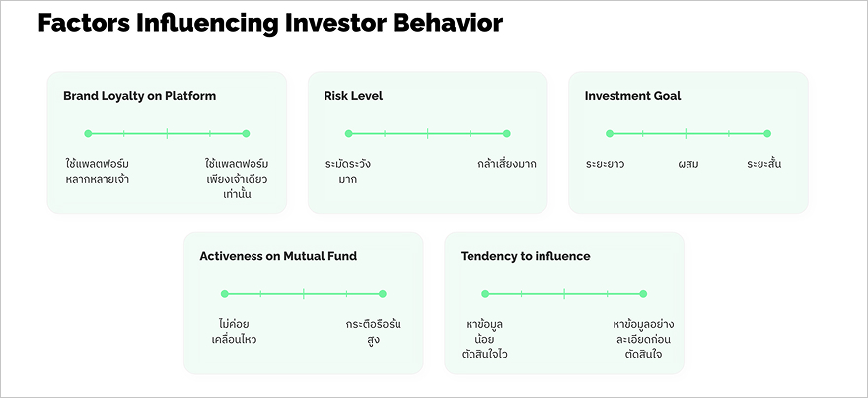Click left endpoint of Brand Loyalty slider
Image resolution: width=868 pixels, height=398 pixels.
coord(88,133)
